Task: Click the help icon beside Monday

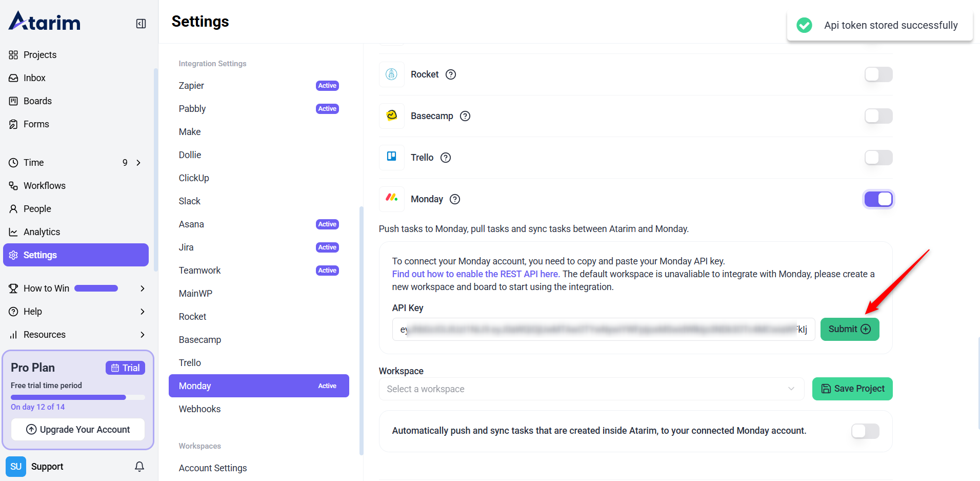Action: tap(455, 199)
